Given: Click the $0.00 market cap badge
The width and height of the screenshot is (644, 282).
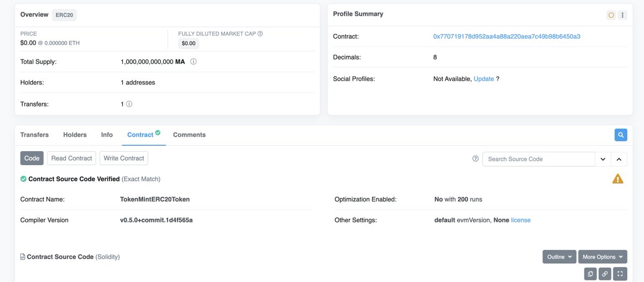Looking at the screenshot, I should click(188, 43).
